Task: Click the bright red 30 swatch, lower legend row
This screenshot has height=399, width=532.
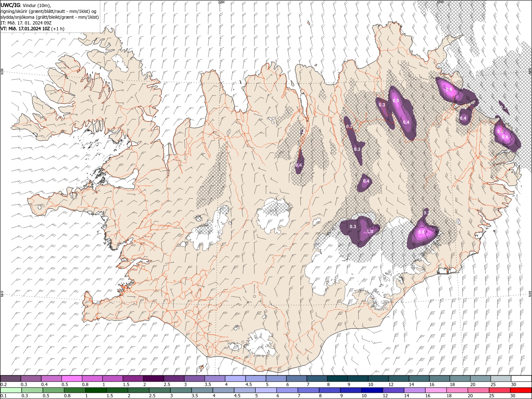Action: click(x=520, y=390)
